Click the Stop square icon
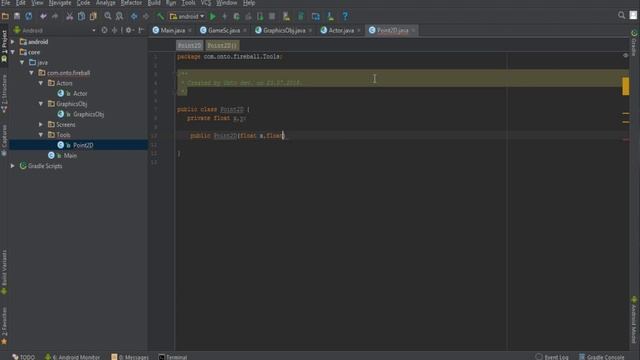 pos(272,16)
